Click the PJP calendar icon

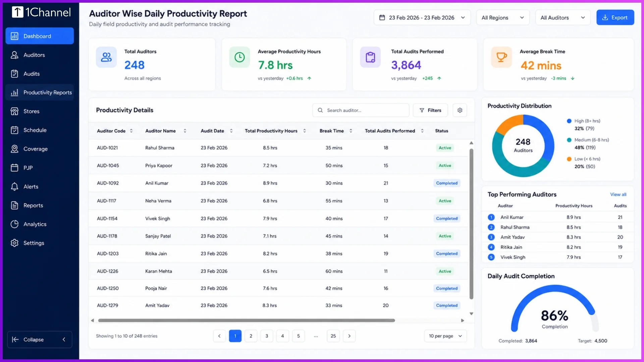click(14, 168)
